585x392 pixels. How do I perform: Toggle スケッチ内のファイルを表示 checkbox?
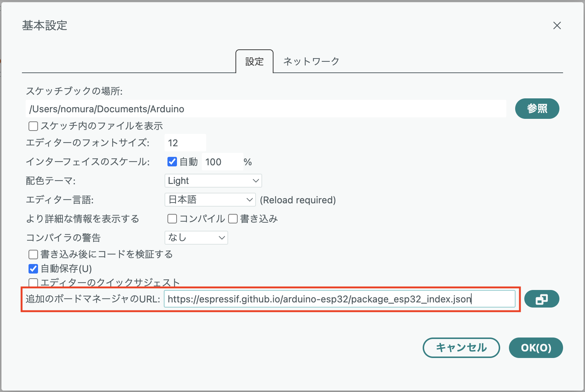click(33, 126)
